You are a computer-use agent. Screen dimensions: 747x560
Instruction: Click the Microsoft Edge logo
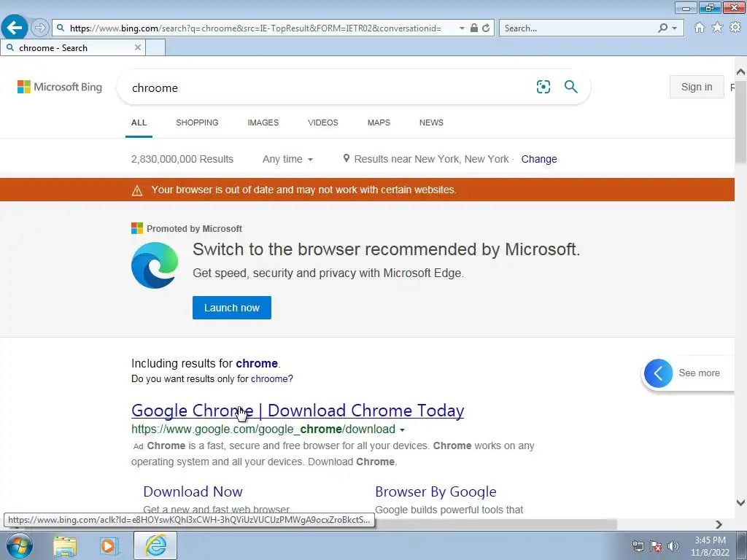(x=155, y=265)
